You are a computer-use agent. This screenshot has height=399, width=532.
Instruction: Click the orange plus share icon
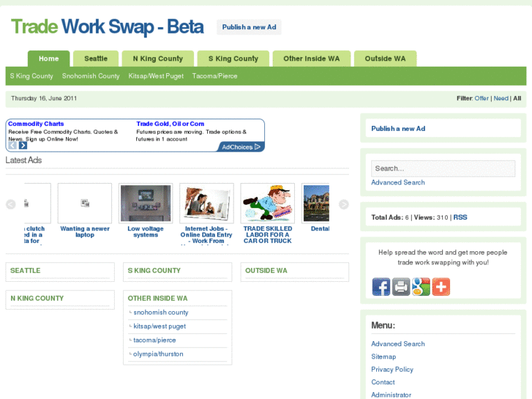pyautogui.click(x=441, y=286)
